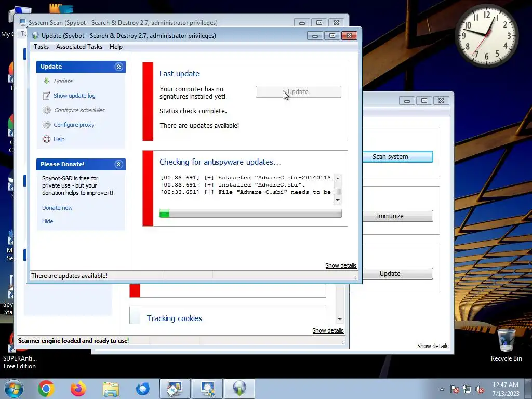
Task: Open Recycle Bin on desktop
Action: (x=506, y=345)
